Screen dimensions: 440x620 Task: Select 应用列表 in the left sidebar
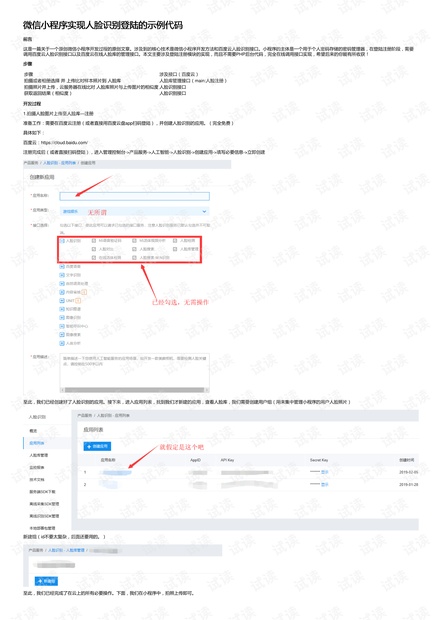click(37, 443)
